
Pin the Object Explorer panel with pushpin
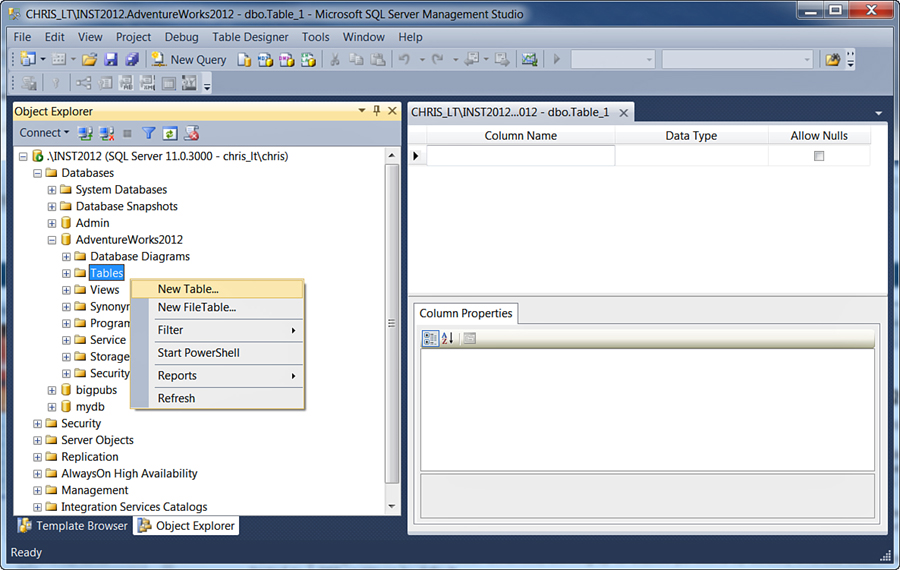(x=376, y=111)
